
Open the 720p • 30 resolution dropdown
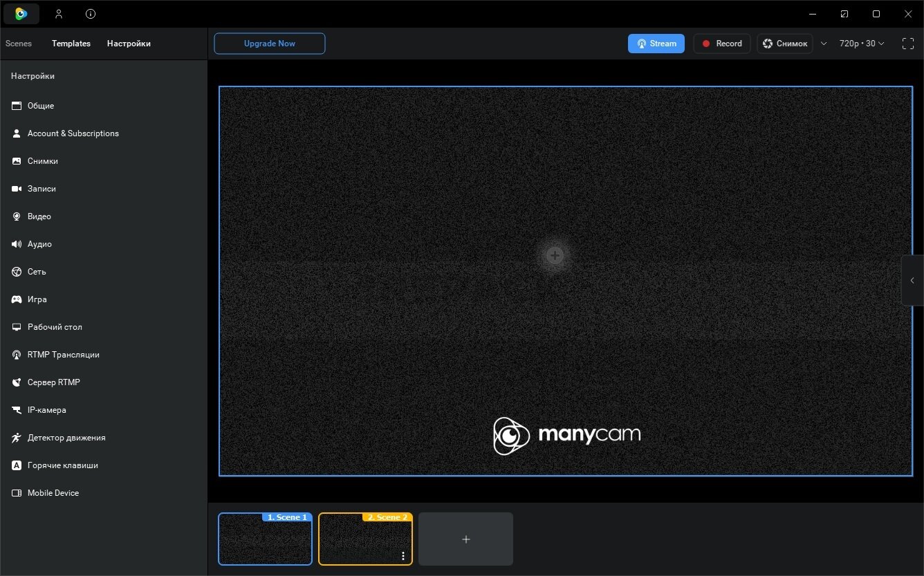(862, 44)
